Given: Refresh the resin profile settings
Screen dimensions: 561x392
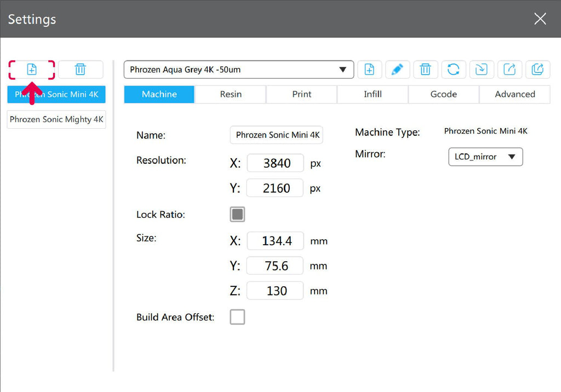Looking at the screenshot, I should pyautogui.click(x=453, y=70).
